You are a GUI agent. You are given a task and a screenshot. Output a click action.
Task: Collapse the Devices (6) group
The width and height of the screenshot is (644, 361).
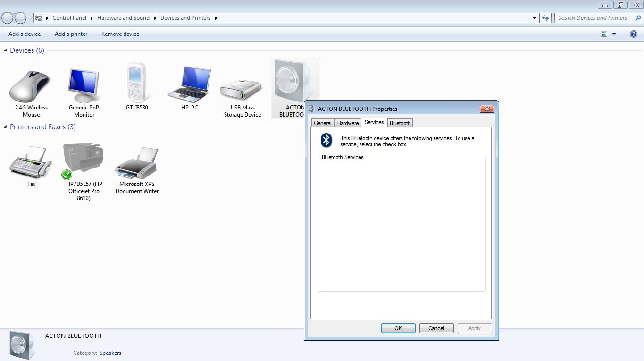point(6,50)
